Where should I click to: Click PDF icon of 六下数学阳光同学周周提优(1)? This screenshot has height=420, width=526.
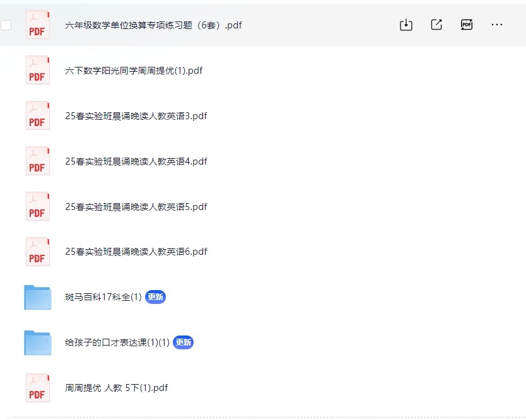point(38,70)
